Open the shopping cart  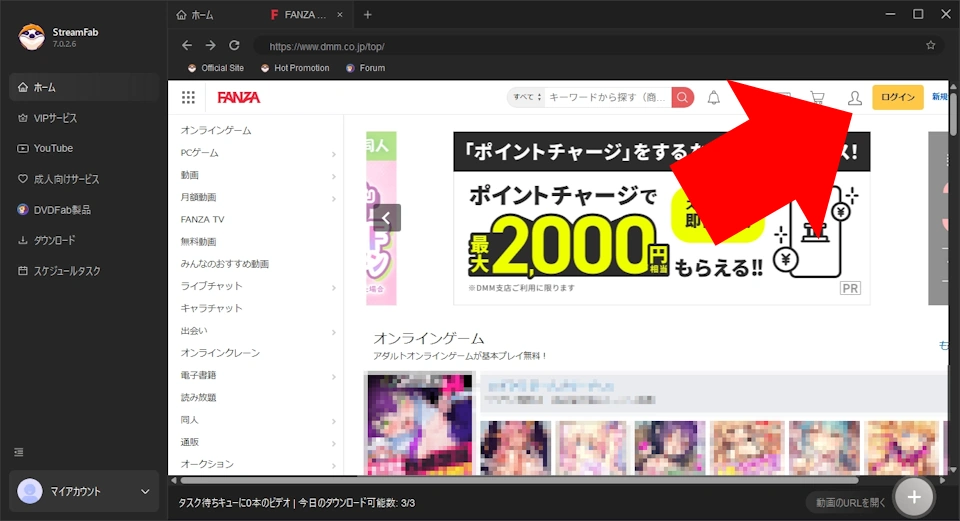coord(817,98)
